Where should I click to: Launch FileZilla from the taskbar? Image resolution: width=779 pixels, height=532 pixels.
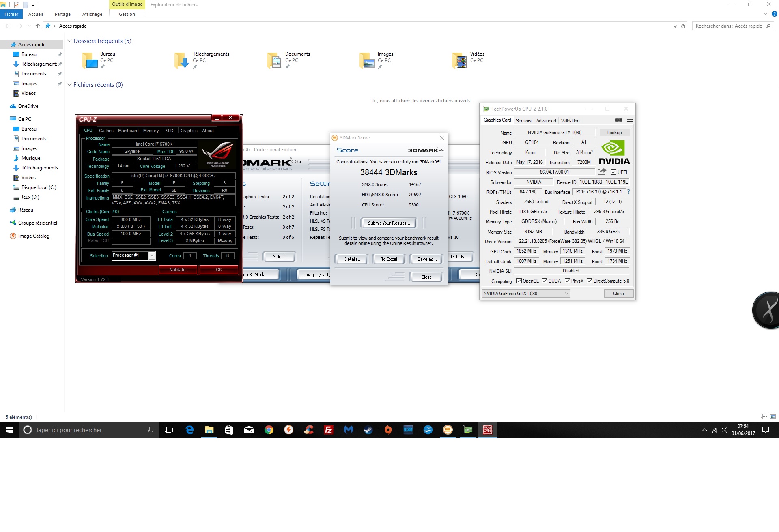pos(329,430)
